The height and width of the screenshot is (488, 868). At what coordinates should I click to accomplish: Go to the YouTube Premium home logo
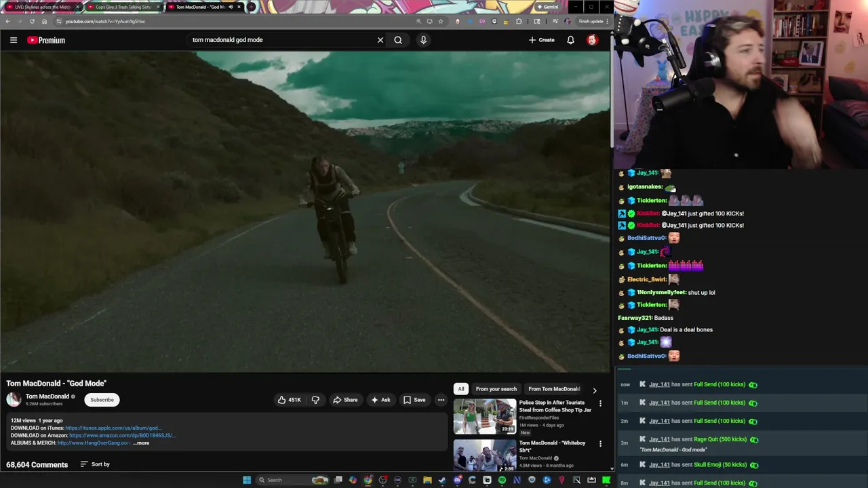click(x=46, y=40)
